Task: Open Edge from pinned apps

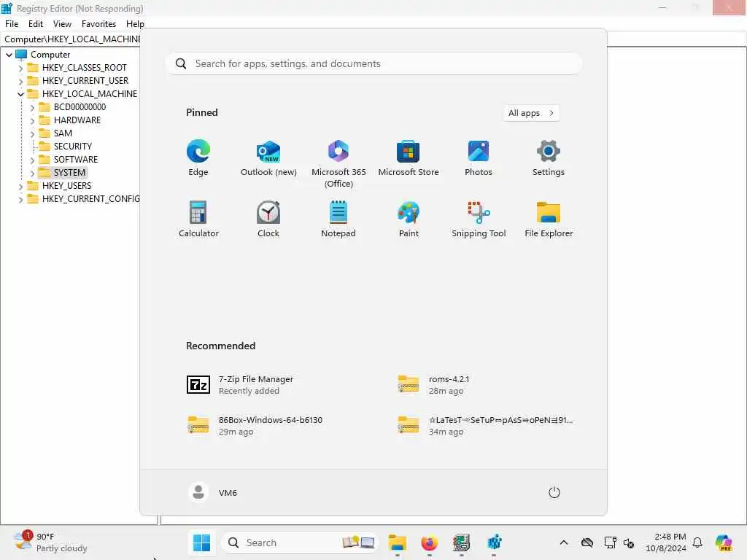Action: pyautogui.click(x=198, y=158)
